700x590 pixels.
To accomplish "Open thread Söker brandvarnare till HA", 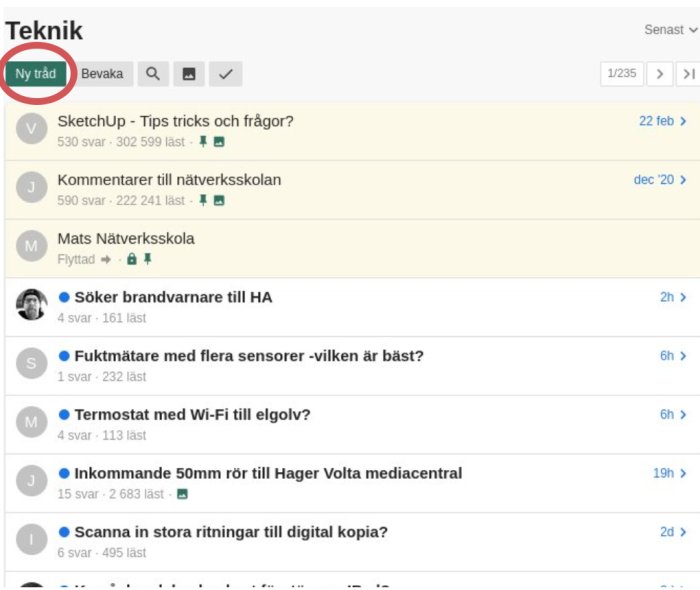I will (173, 297).
